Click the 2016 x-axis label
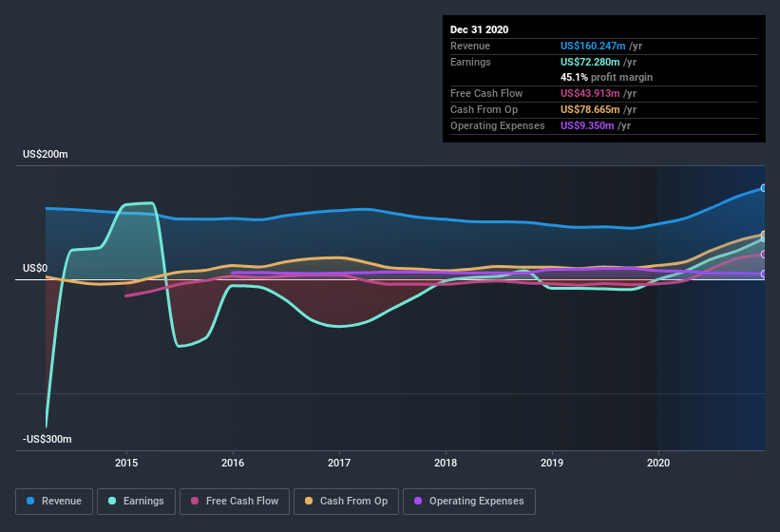The image size is (780, 532). pos(233,463)
